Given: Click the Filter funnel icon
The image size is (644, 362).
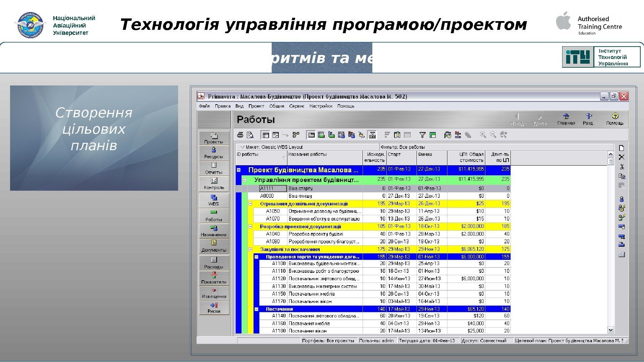Looking at the screenshot, I should click(x=423, y=135).
